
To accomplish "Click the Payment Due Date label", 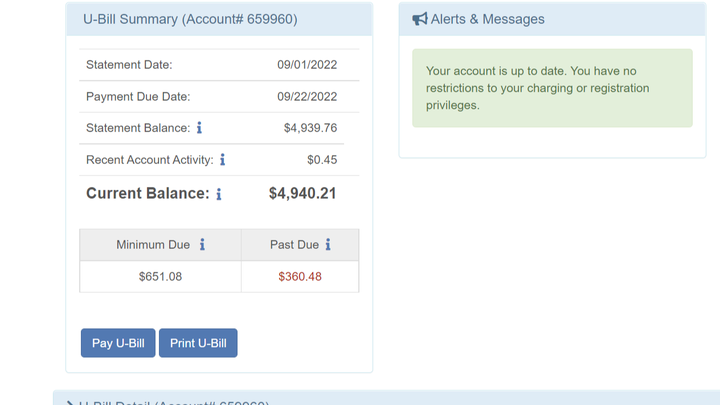I will [x=138, y=97].
